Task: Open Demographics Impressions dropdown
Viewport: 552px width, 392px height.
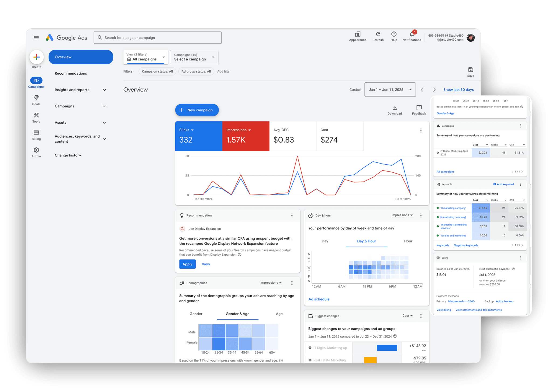Action: [271, 283]
